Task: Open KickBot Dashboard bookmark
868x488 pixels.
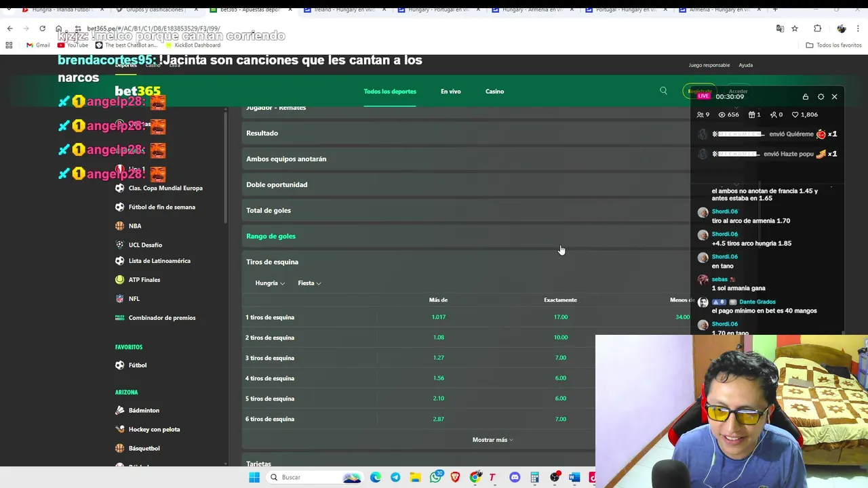Action: [193, 45]
